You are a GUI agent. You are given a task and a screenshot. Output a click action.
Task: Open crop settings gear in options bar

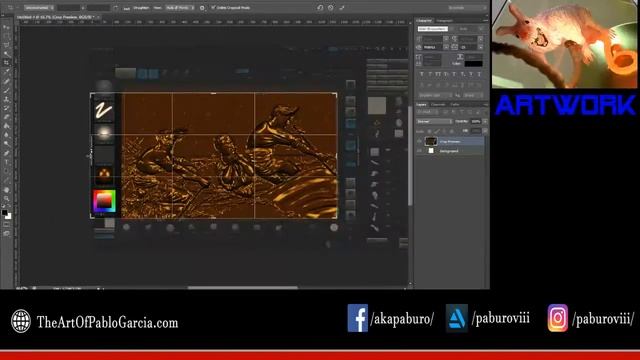pyautogui.click(x=202, y=8)
